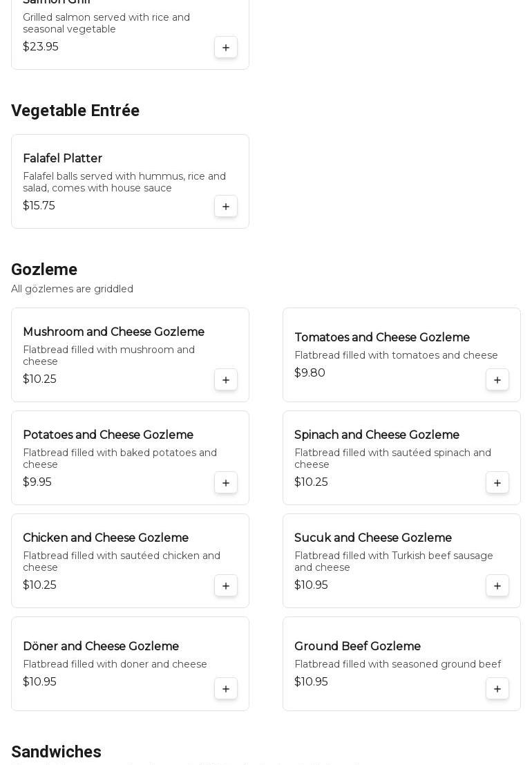Click the Sandwiches section heading
Image resolution: width=532 pixels, height=765 pixels.
pyautogui.click(x=56, y=752)
